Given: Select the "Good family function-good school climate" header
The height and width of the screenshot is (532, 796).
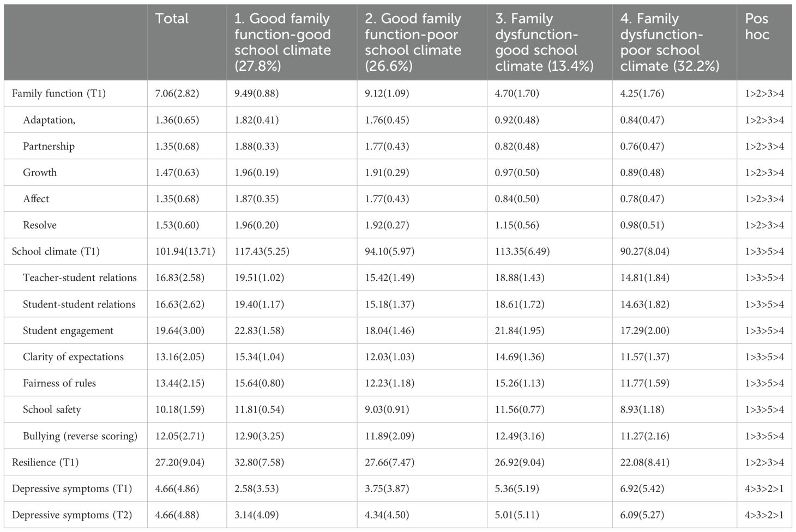Looking at the screenshot, I should (x=282, y=43).
